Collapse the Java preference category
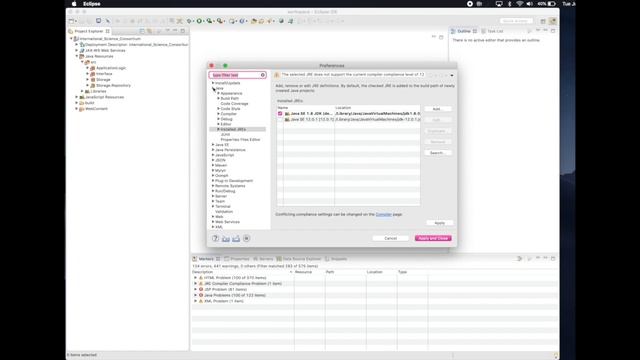 213,88
